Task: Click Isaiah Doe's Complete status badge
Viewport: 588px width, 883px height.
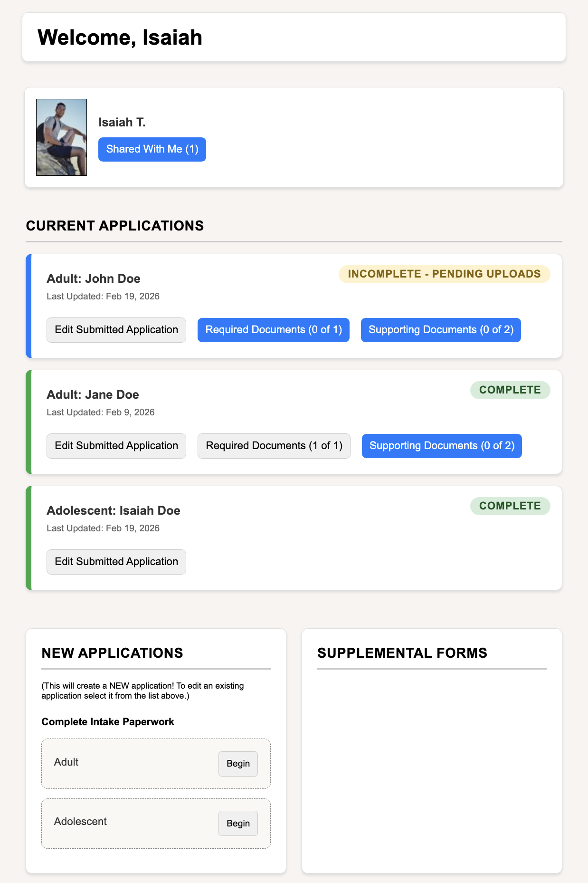Action: 510,506
